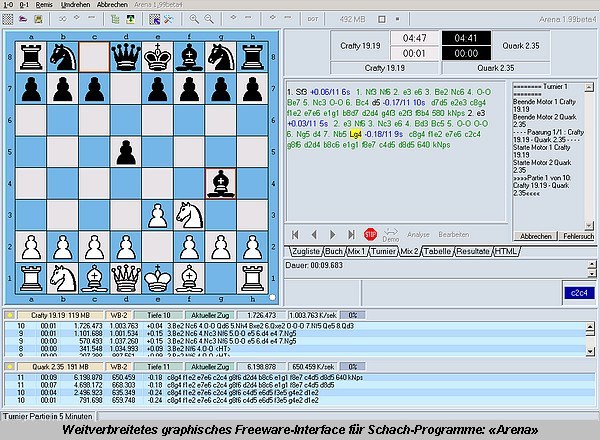This screenshot has width=600, height=440.
Task: Switch to the Resultate tab
Action: (x=473, y=251)
